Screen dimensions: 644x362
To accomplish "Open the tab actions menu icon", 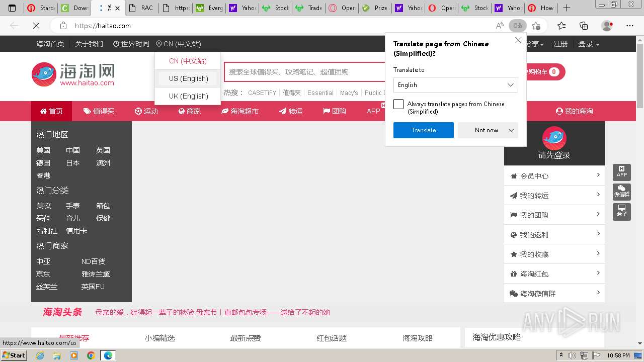I will (12, 8).
